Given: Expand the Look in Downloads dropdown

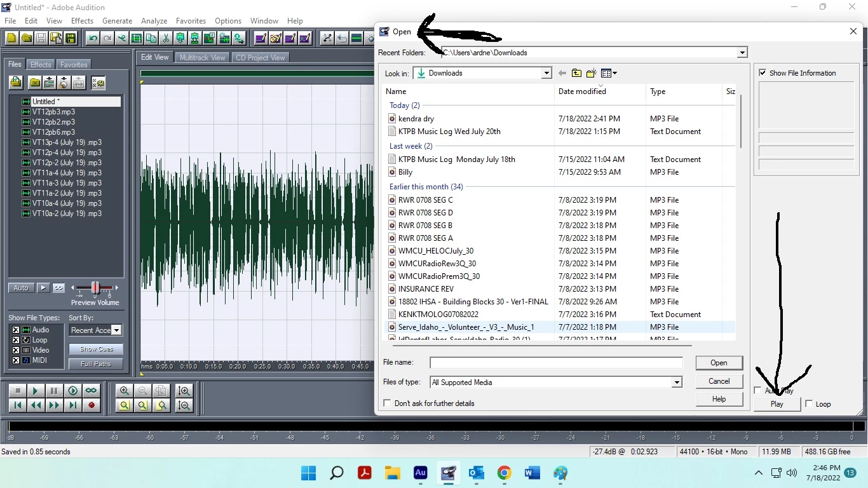Looking at the screenshot, I should point(546,73).
